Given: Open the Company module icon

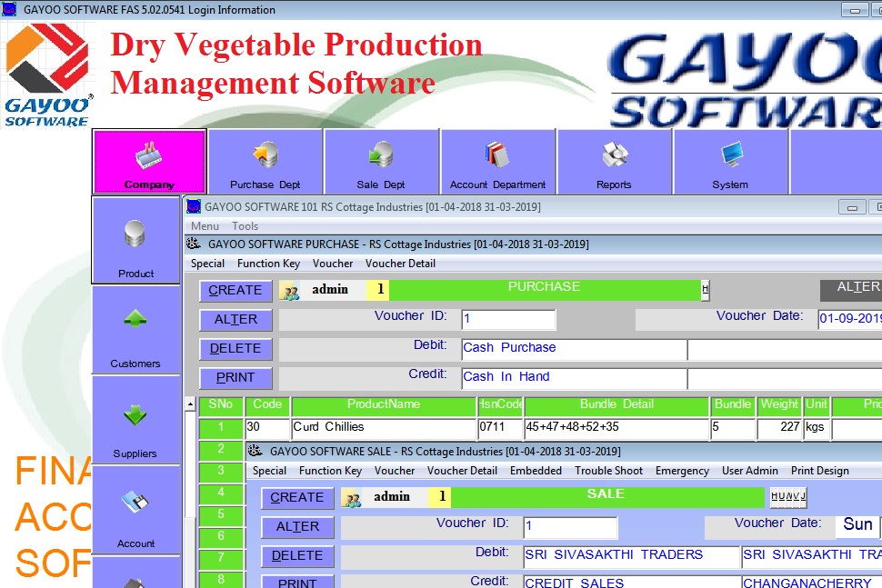Looking at the screenshot, I should coord(150,162).
